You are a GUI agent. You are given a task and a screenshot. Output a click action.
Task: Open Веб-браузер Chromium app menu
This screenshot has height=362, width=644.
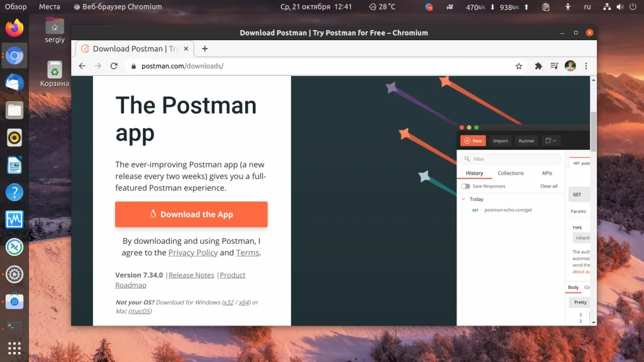tap(118, 6)
